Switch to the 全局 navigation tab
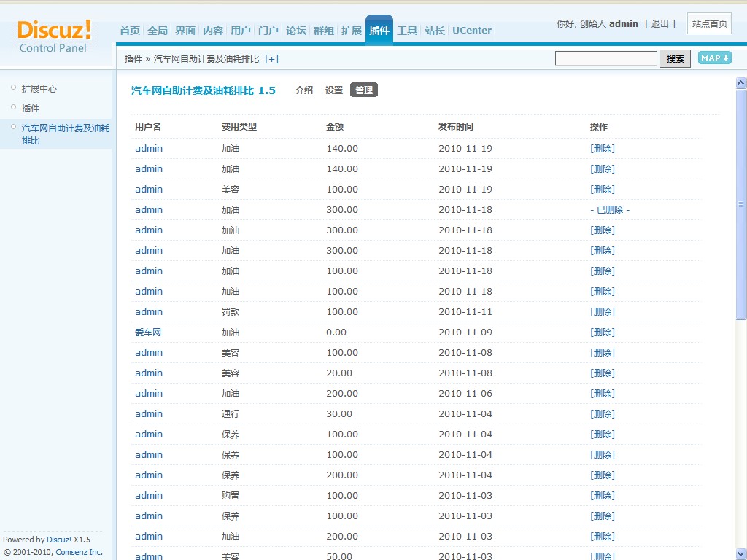Viewport: 747px width, 560px height. [x=158, y=31]
